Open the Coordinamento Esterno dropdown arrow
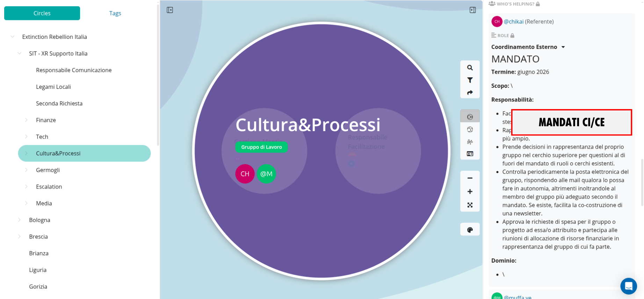This screenshot has width=644, height=299. [x=563, y=47]
